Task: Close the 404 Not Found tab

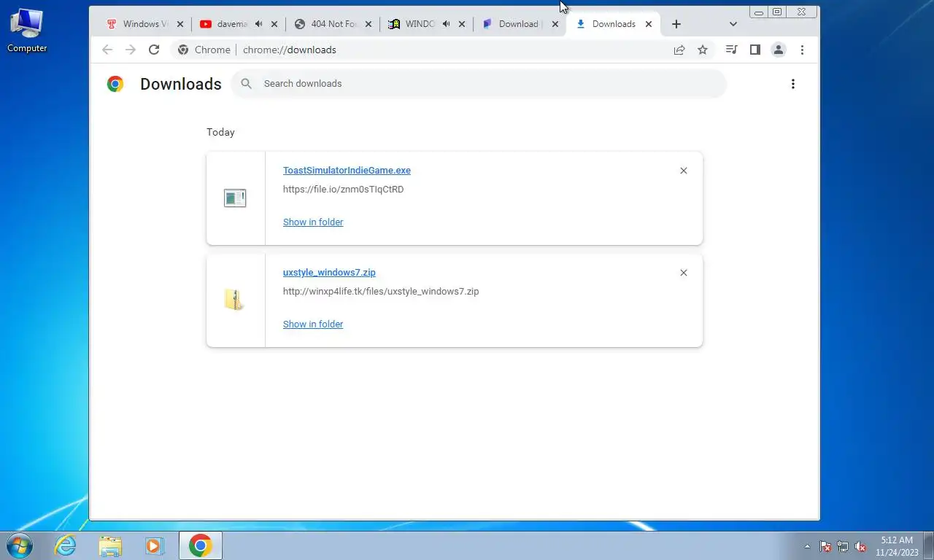Action: click(368, 24)
